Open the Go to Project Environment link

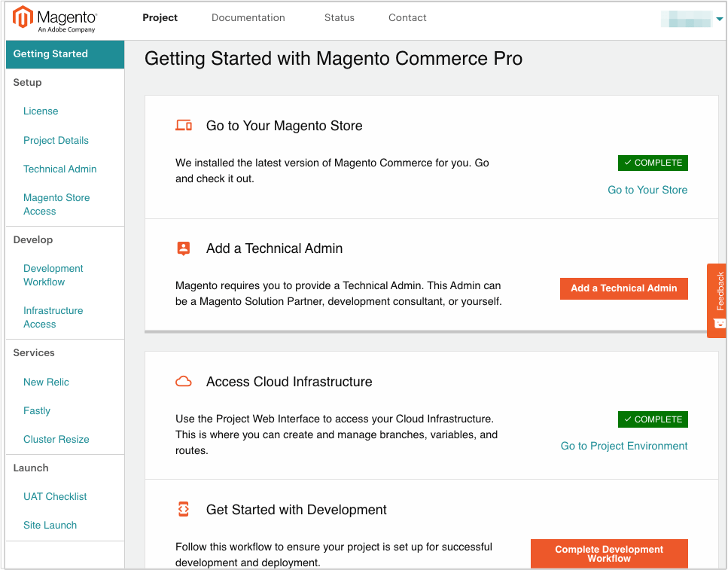tap(623, 446)
